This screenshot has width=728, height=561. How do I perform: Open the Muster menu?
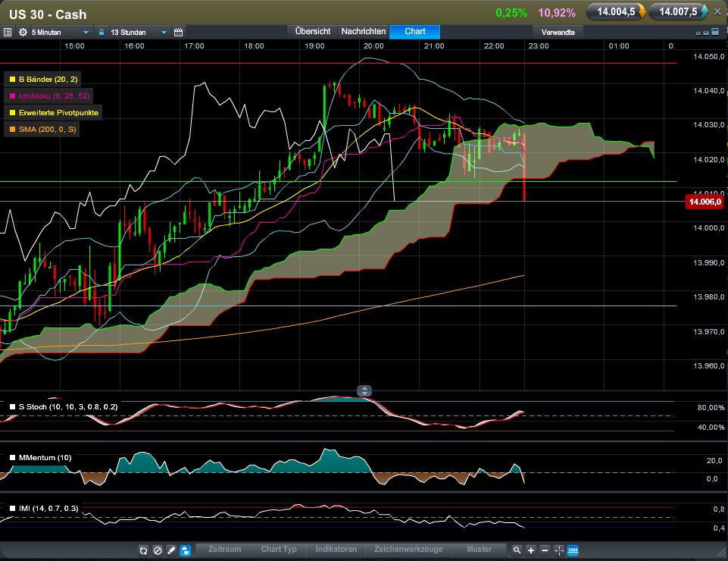pyautogui.click(x=479, y=549)
